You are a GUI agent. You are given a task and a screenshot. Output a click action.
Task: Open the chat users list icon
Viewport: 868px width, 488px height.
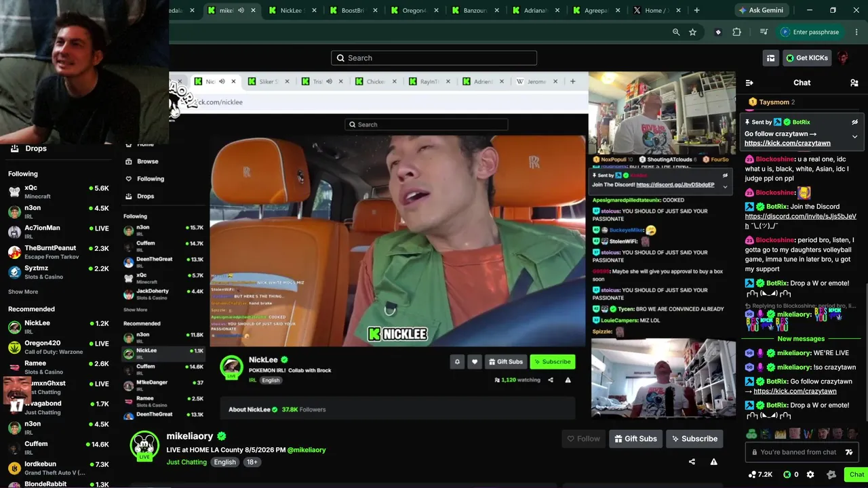pyautogui.click(x=854, y=83)
